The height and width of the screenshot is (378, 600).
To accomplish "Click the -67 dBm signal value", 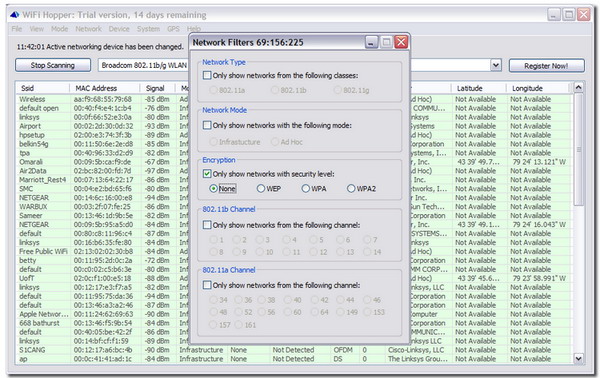I will point(157,162).
